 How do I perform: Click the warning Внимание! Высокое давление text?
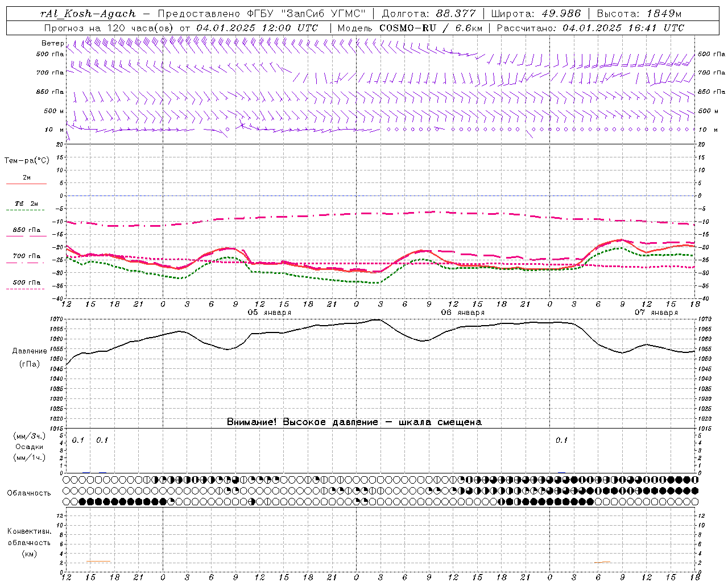tap(302, 422)
